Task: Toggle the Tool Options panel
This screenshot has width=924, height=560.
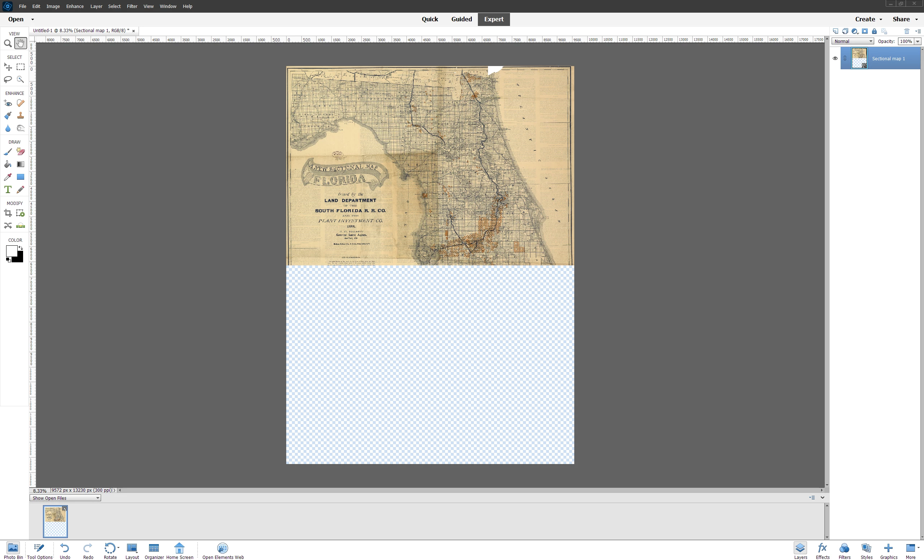Action: pos(39,551)
